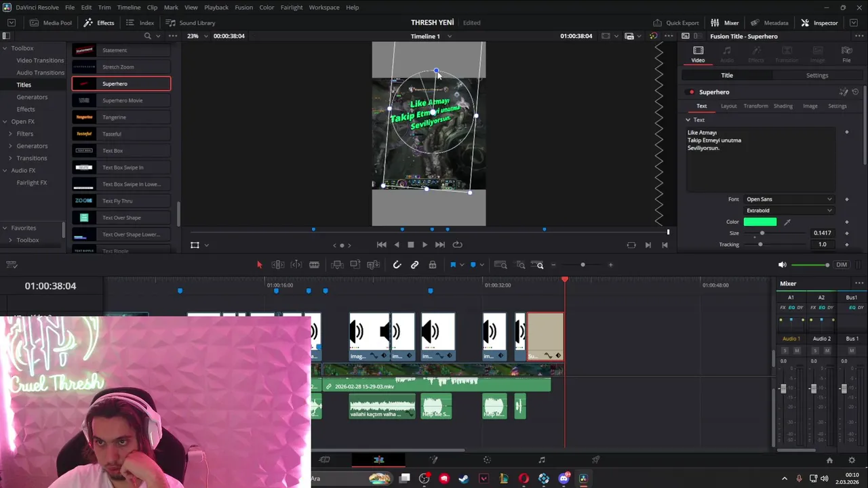Click the Quick Export button

[676, 22]
